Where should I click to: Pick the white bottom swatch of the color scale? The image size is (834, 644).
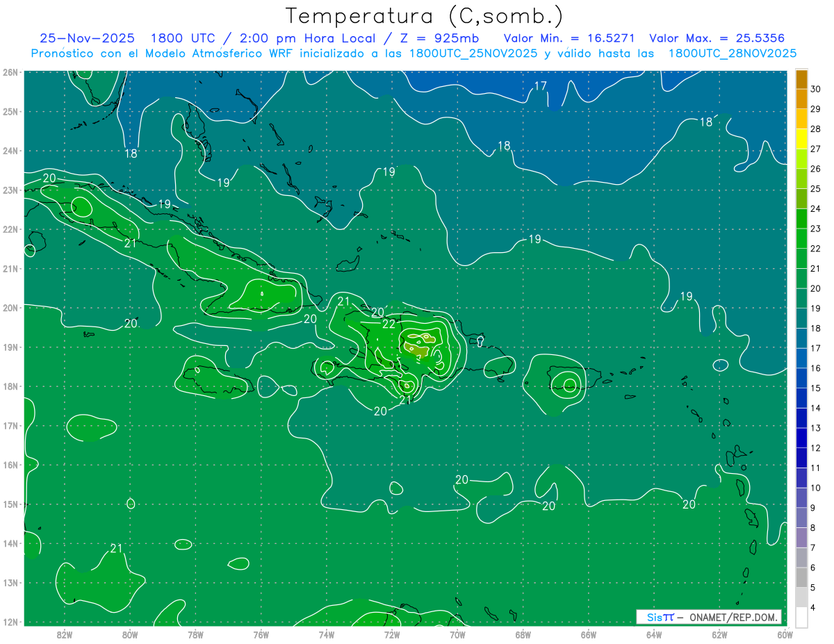[801, 617]
